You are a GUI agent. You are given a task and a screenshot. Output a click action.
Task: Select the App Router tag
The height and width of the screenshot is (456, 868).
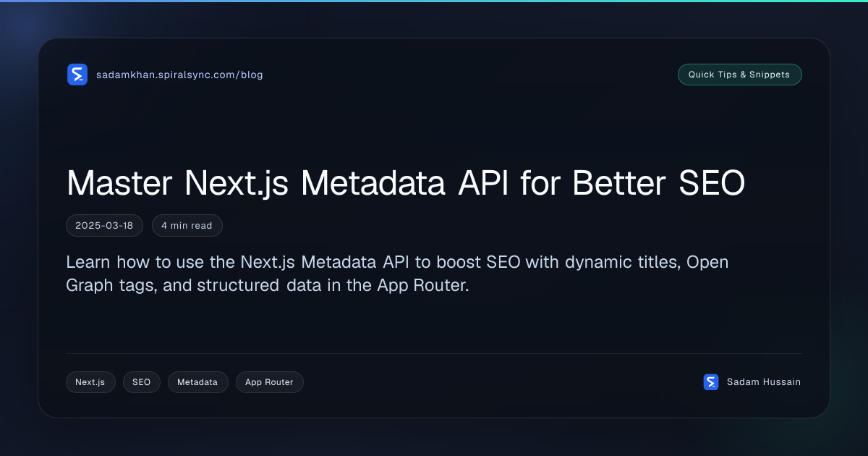click(x=269, y=382)
